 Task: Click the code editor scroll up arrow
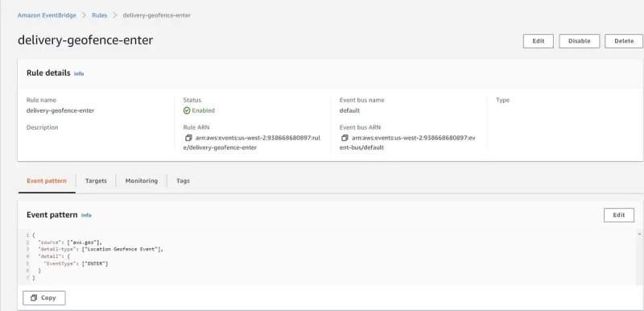pos(639,234)
